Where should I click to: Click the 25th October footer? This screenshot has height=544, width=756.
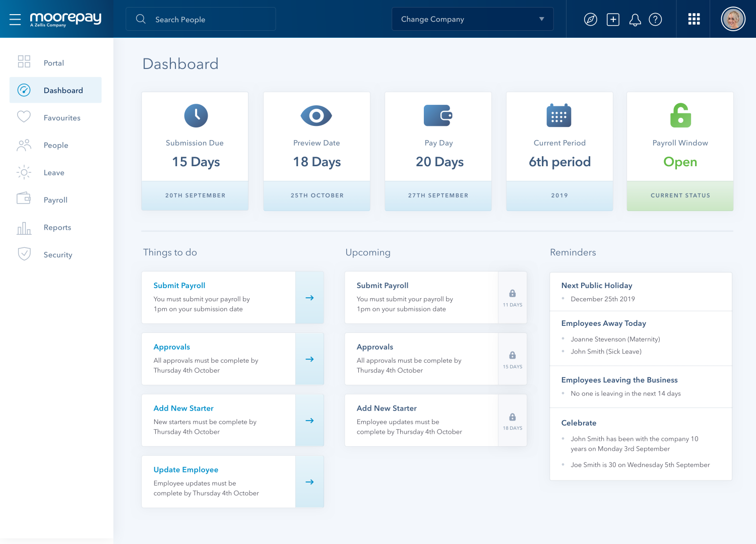tap(317, 195)
